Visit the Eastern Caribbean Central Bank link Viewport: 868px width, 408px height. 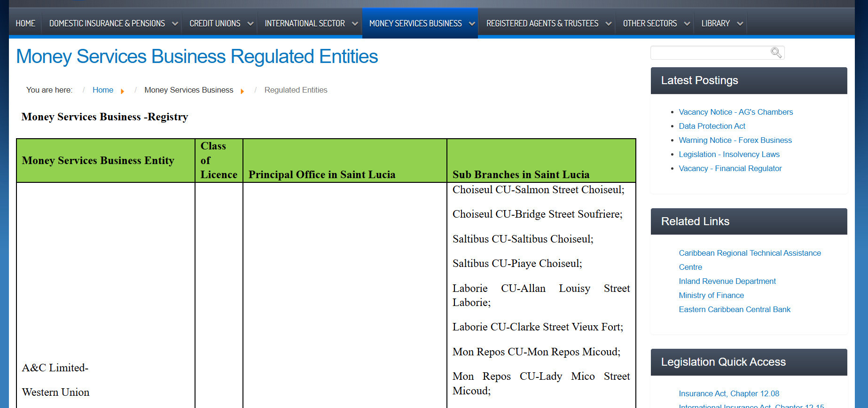coord(735,309)
